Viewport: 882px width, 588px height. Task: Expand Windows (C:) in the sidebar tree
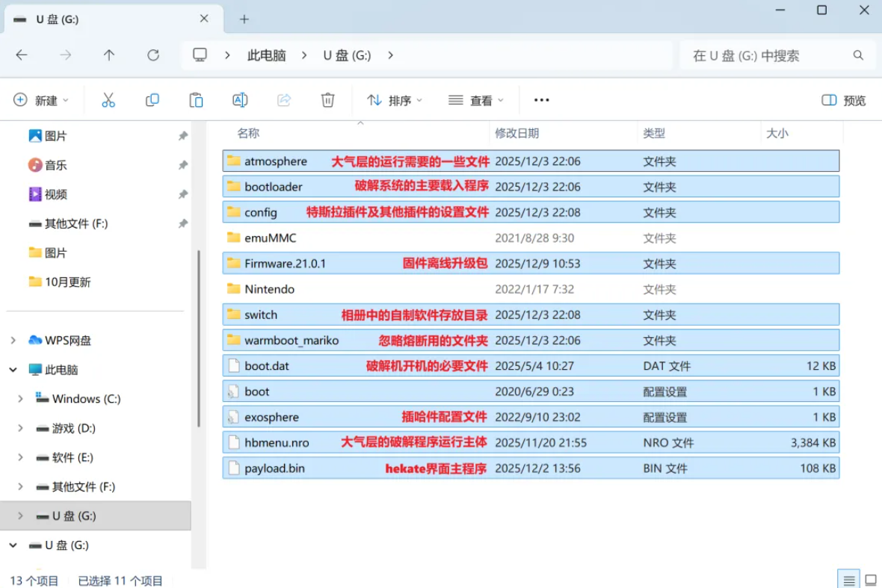(20, 398)
